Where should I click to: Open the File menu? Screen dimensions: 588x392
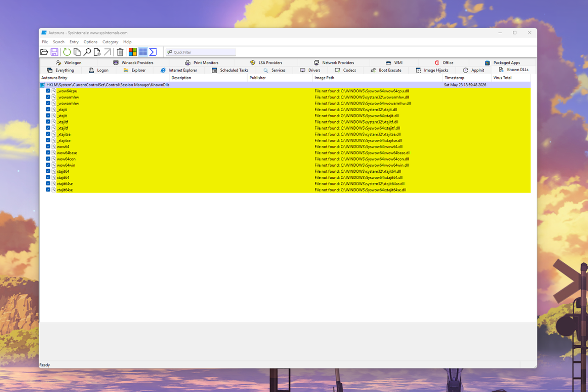[x=45, y=42]
